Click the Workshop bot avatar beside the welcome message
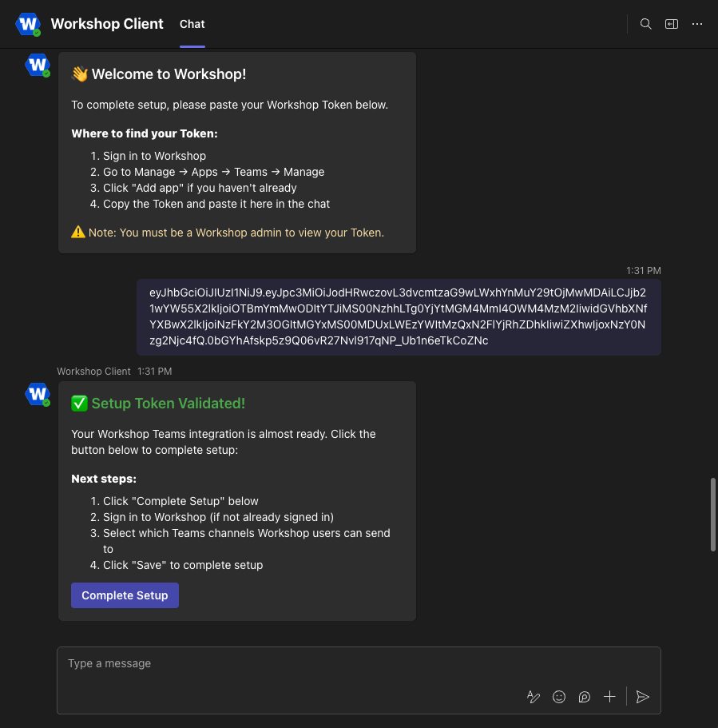This screenshot has height=728, width=718. [x=38, y=65]
